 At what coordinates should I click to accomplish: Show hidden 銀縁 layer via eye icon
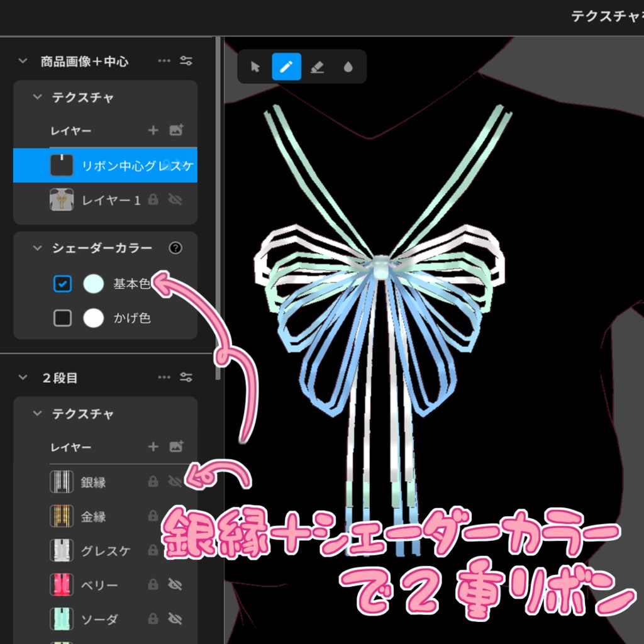pos(175,481)
